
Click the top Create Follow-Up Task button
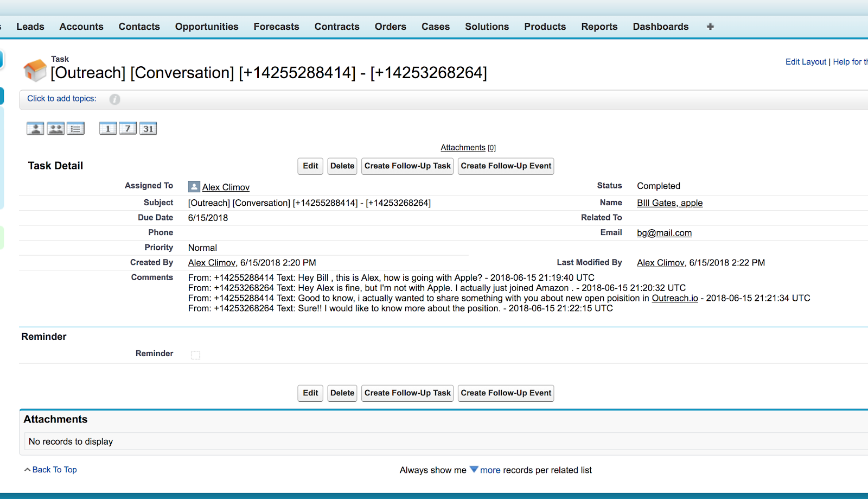point(407,166)
